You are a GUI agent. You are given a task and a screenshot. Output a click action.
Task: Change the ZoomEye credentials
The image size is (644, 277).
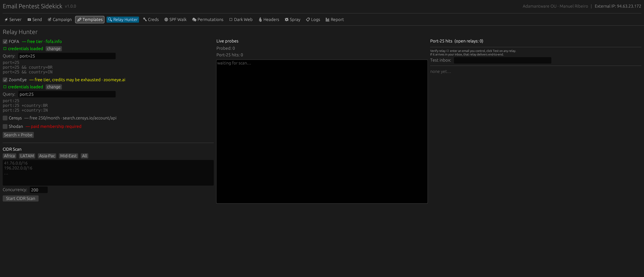click(x=54, y=87)
